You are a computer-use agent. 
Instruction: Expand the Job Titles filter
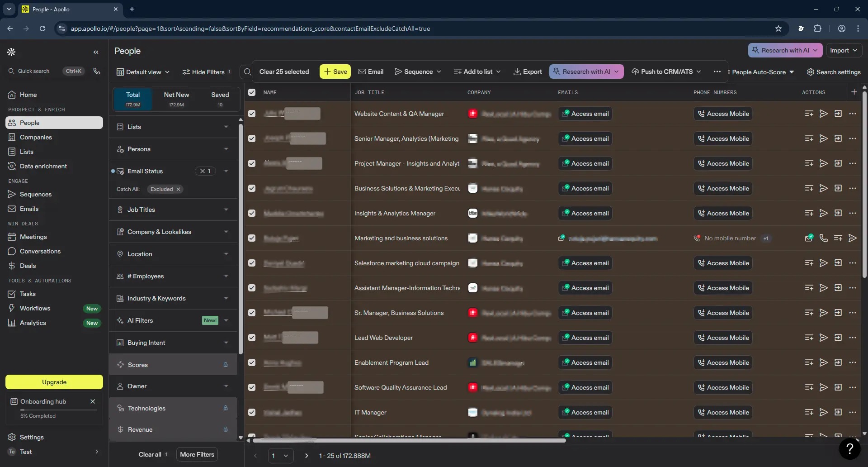173,210
